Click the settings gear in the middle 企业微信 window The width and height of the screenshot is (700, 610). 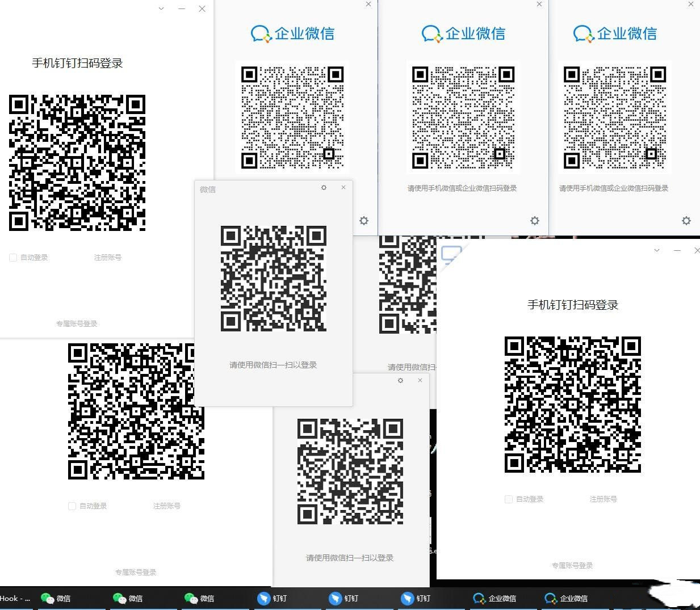[534, 221]
